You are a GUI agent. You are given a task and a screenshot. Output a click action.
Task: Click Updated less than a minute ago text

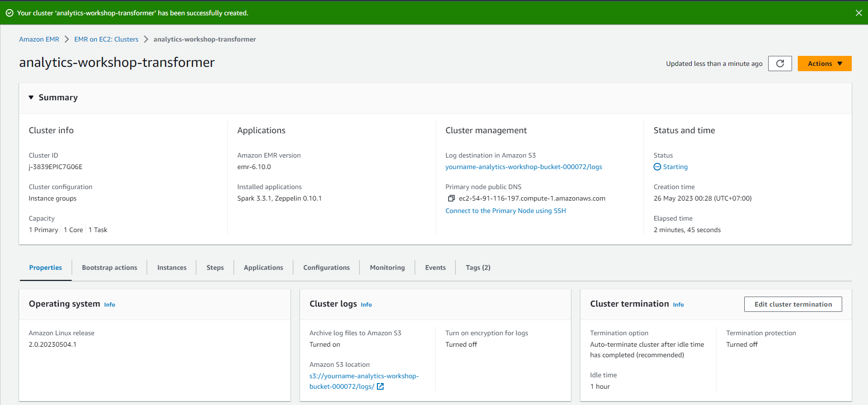tap(714, 64)
